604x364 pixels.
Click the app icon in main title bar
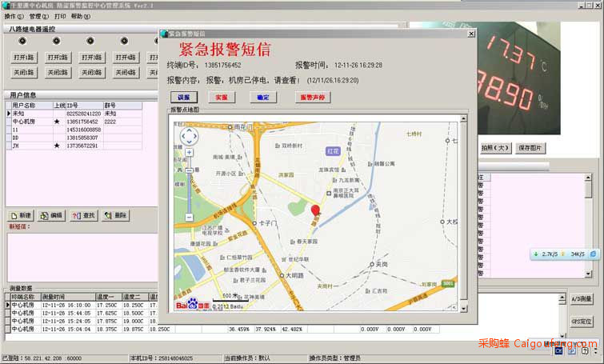(6, 6)
